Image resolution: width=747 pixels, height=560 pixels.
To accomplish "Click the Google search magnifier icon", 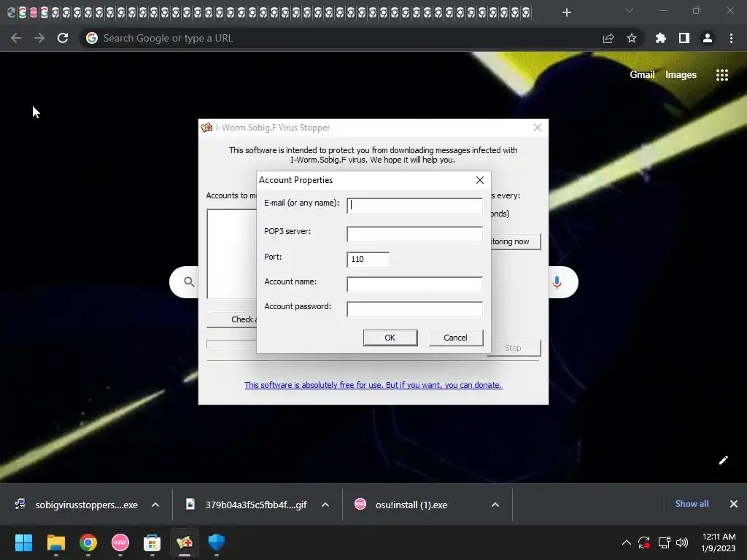I will [189, 282].
